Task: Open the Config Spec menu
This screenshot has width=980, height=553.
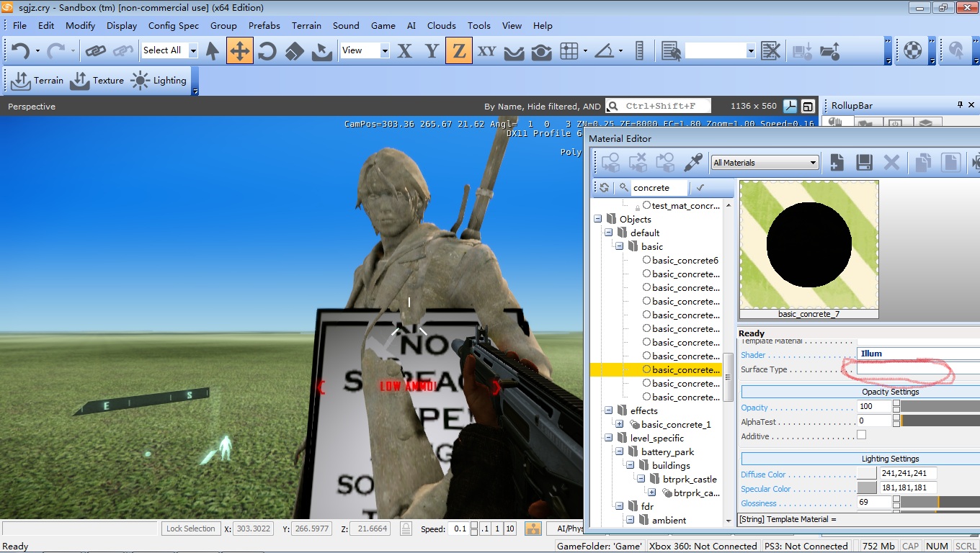Action: click(x=173, y=25)
